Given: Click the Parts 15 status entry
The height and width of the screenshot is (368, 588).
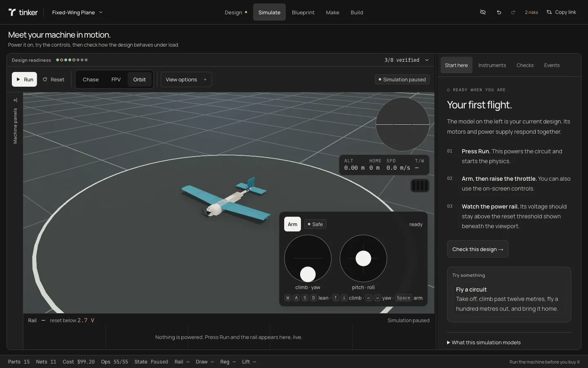Looking at the screenshot, I should [19, 362].
